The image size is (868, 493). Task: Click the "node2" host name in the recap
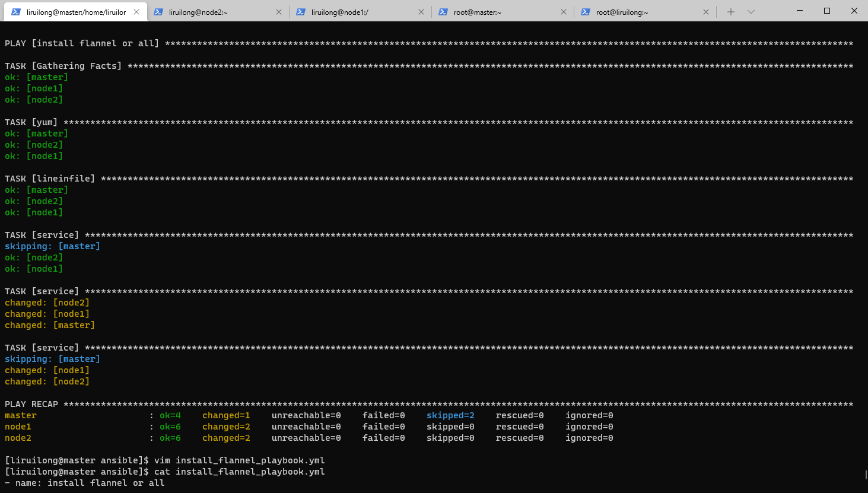[x=18, y=438]
